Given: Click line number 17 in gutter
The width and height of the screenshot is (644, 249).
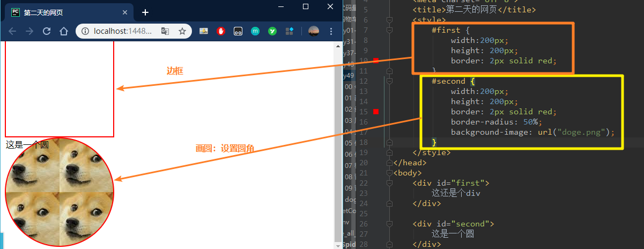Looking at the screenshot, I should 363,132.
